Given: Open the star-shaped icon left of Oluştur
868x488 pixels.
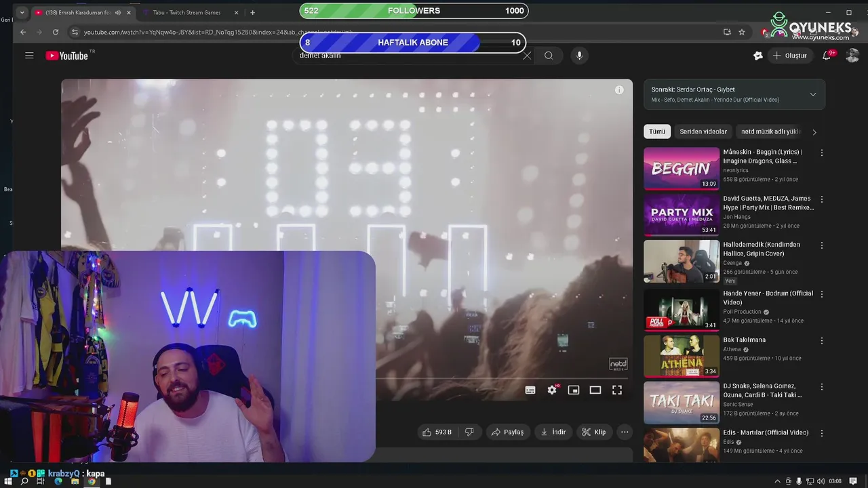Looking at the screenshot, I should (758, 56).
